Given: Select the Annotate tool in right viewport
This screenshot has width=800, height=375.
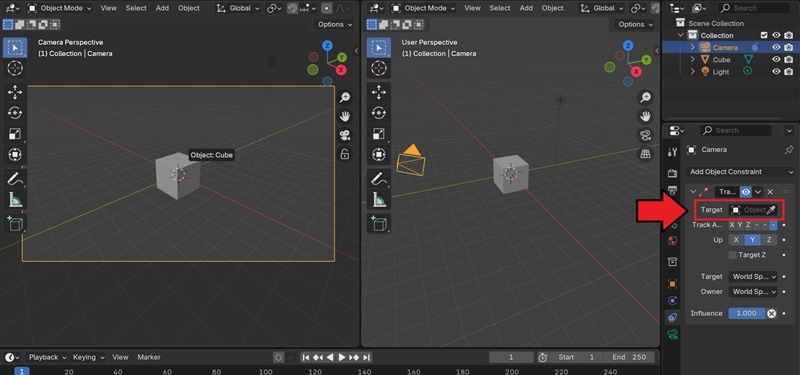Looking at the screenshot, I should tap(379, 179).
